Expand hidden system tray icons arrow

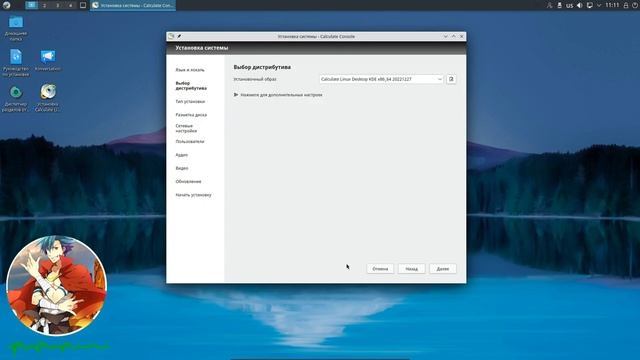click(599, 5)
